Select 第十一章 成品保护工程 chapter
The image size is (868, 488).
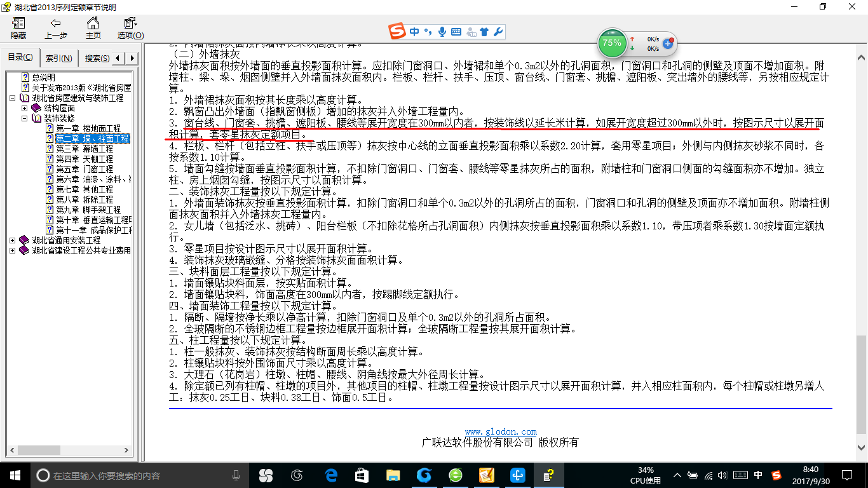click(x=93, y=230)
